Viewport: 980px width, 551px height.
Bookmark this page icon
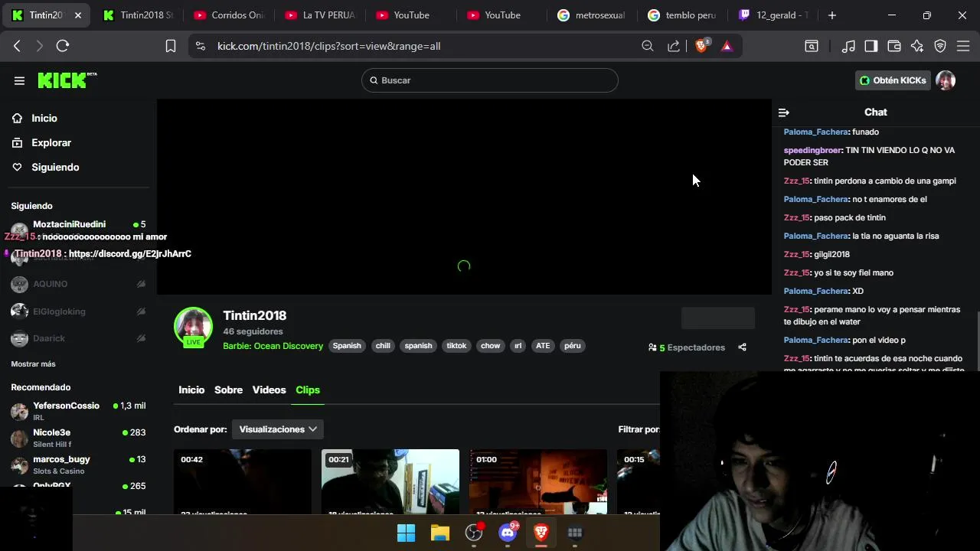(171, 46)
